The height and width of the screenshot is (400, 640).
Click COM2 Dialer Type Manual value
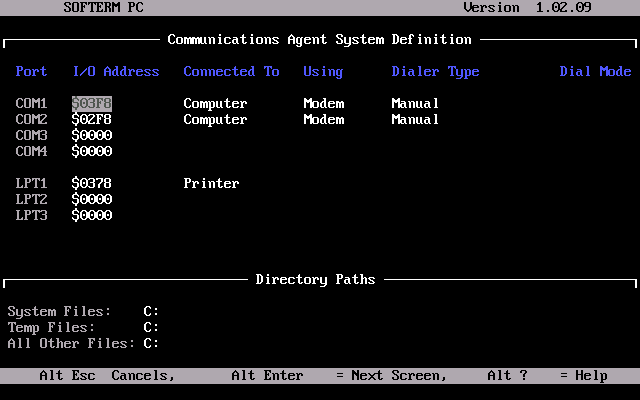[x=415, y=119]
